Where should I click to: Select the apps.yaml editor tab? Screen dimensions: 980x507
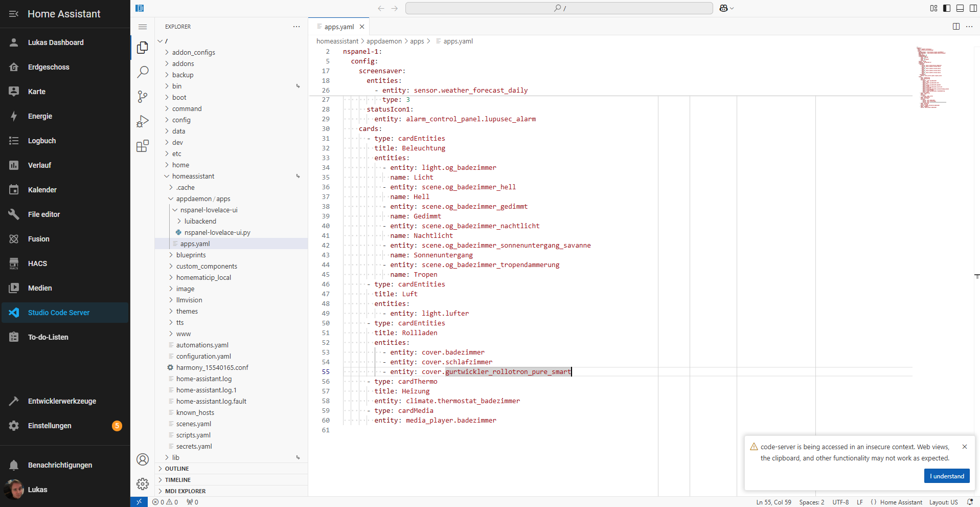[x=338, y=27]
